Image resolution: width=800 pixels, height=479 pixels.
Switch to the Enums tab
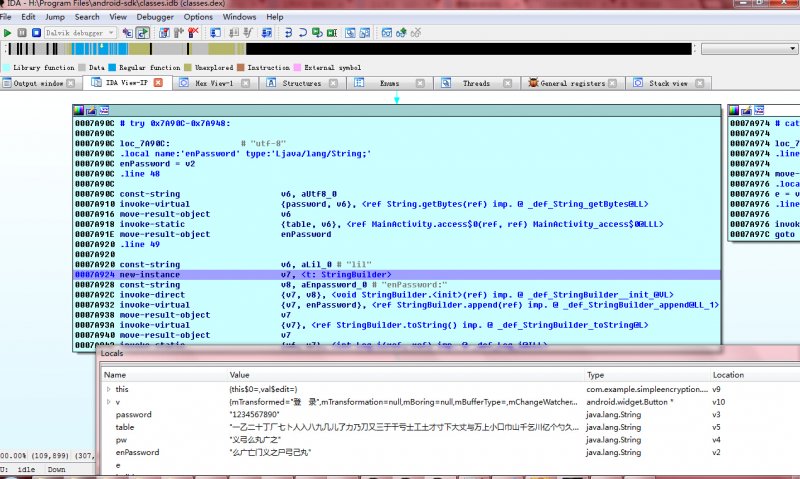(x=389, y=83)
